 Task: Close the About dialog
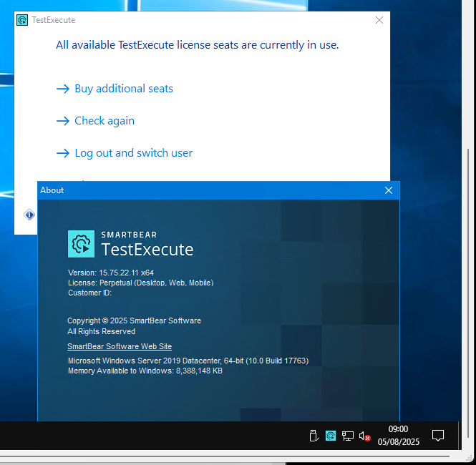[x=389, y=190]
